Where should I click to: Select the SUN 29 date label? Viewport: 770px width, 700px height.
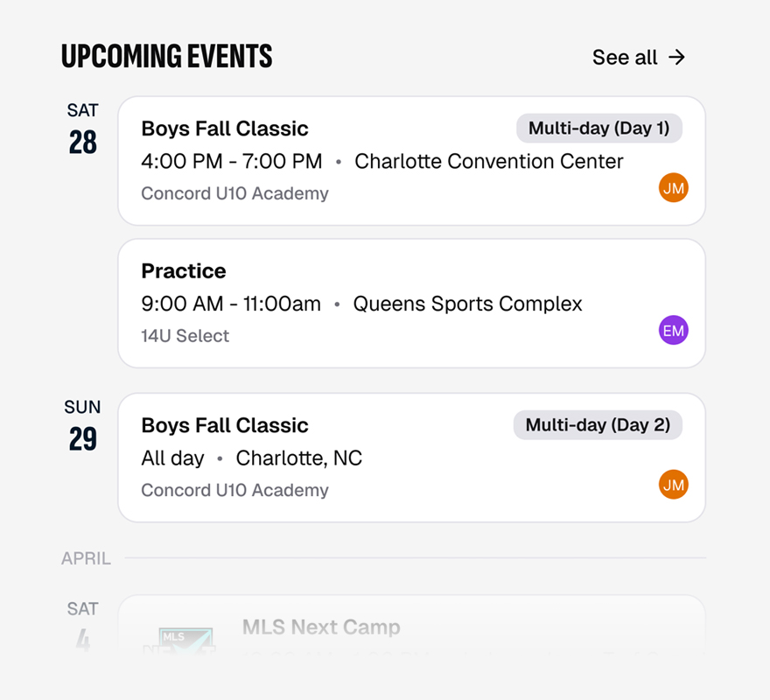tap(82, 425)
